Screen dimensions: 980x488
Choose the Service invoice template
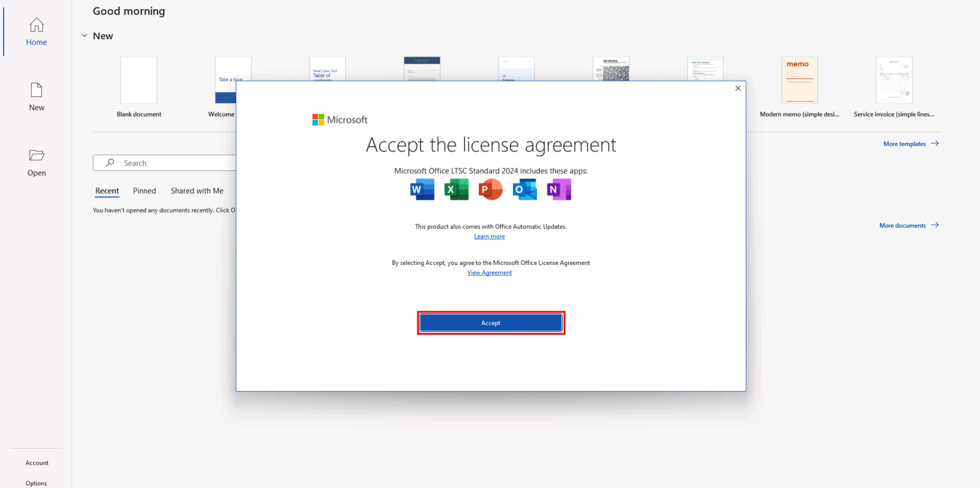pyautogui.click(x=894, y=87)
